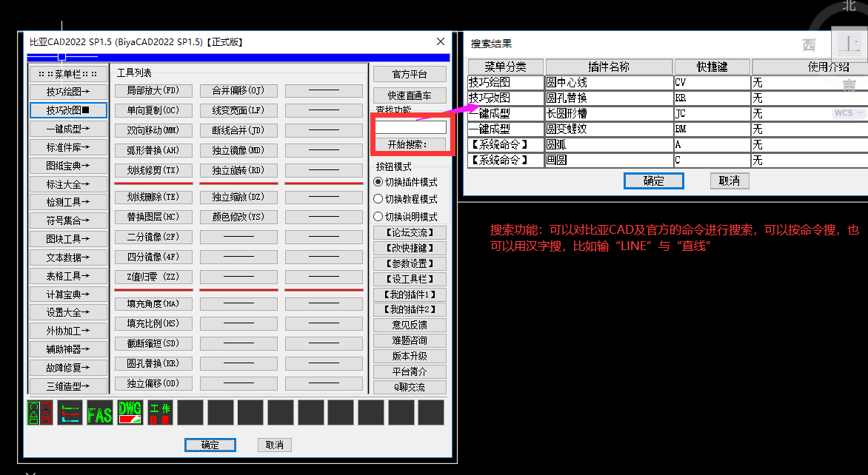Open the 图块工具 menu category
The width and height of the screenshot is (868, 475).
67,239
